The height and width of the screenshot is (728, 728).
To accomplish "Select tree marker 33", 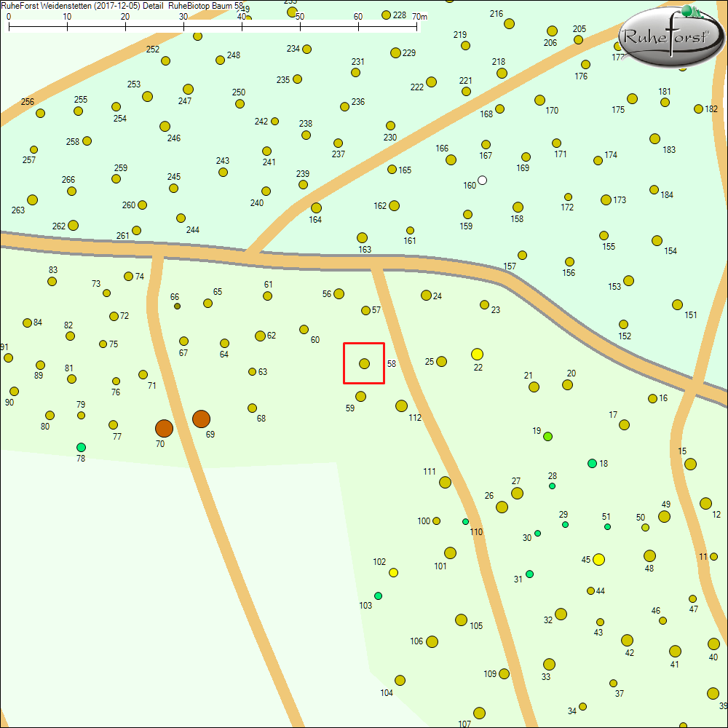I will (x=549, y=664).
